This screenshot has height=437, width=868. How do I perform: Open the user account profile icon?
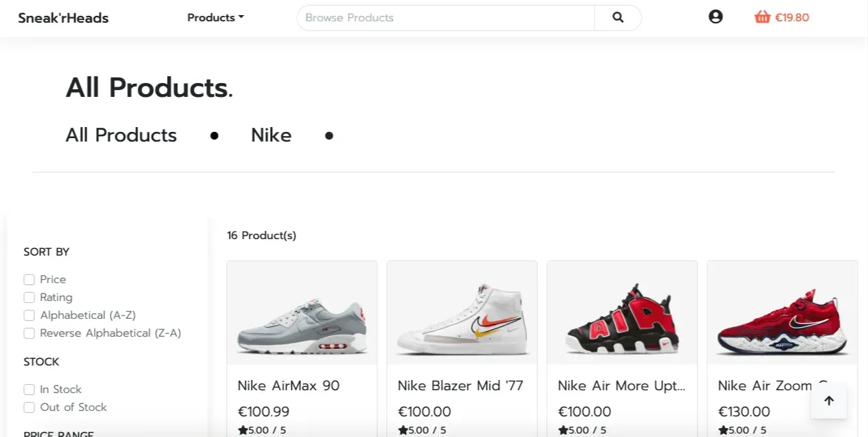click(x=715, y=16)
